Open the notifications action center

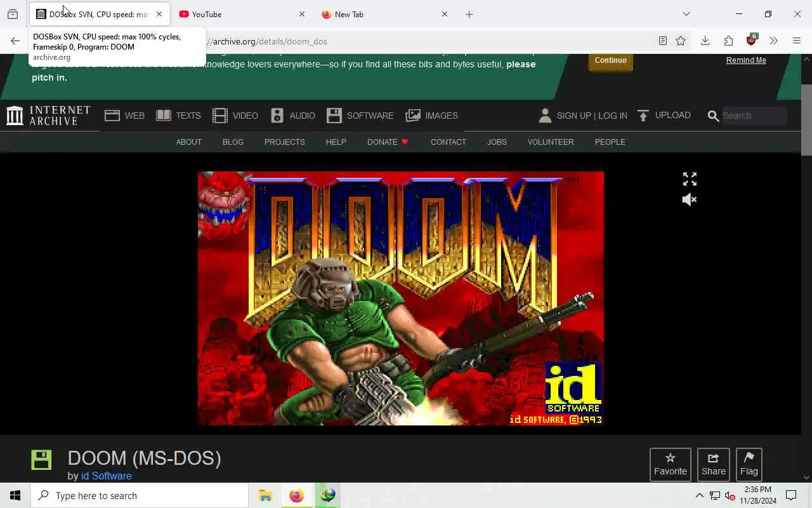pos(791,495)
